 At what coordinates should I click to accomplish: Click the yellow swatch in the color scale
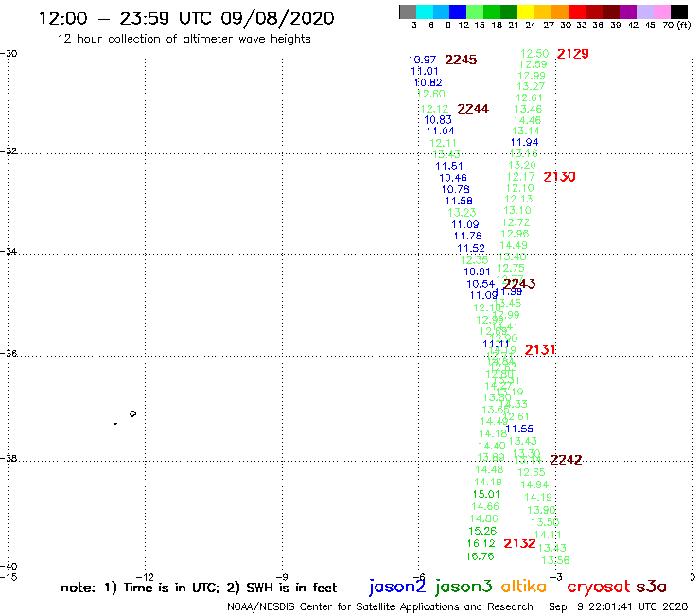[x=526, y=11]
